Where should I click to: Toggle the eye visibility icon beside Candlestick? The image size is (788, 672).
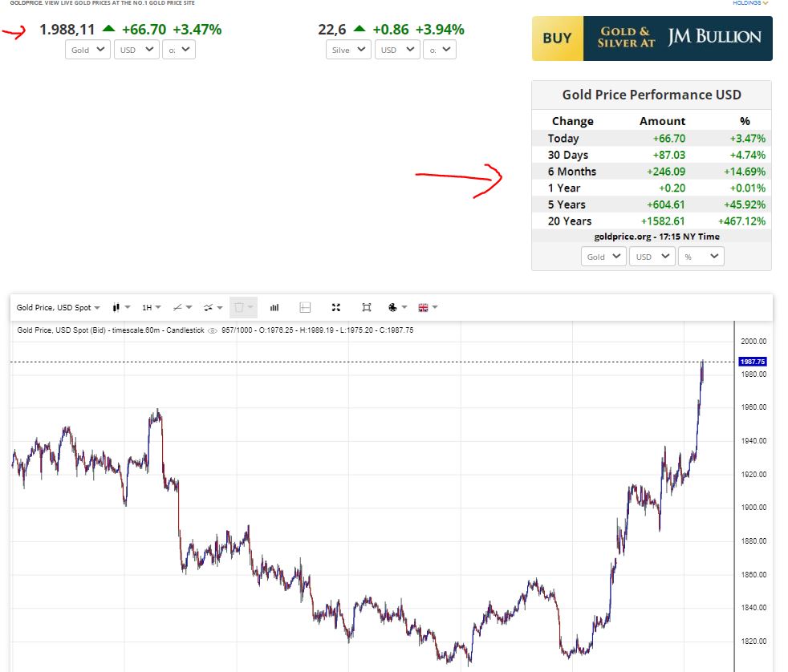(213, 330)
